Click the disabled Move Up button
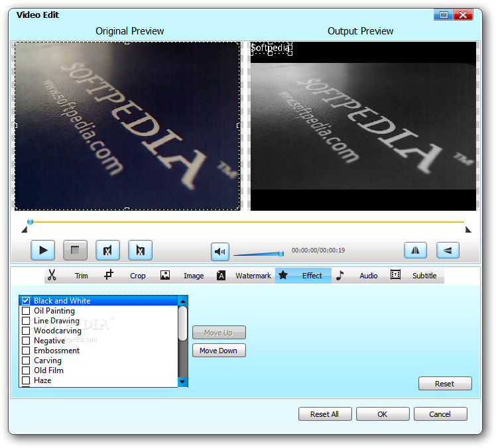 click(x=219, y=333)
